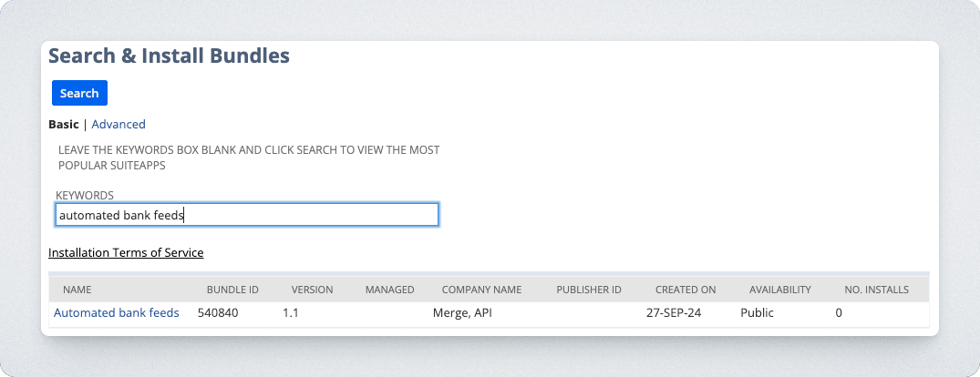Sort by the No. Installs column header
Image resolution: width=980 pixels, height=377 pixels.
coord(876,290)
